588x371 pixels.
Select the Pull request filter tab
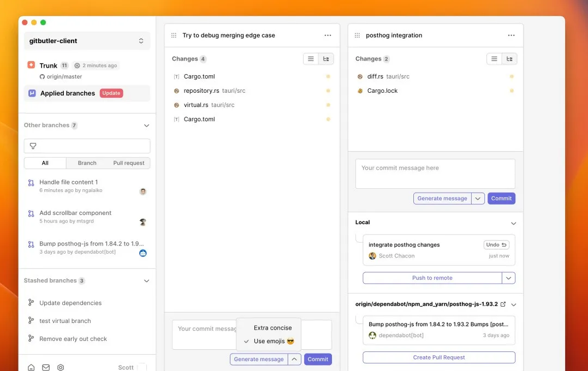click(129, 163)
